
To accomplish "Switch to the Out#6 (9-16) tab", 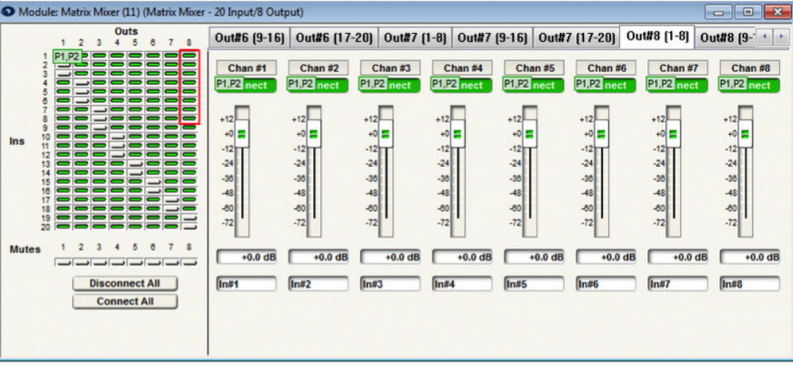I will pyautogui.click(x=249, y=38).
